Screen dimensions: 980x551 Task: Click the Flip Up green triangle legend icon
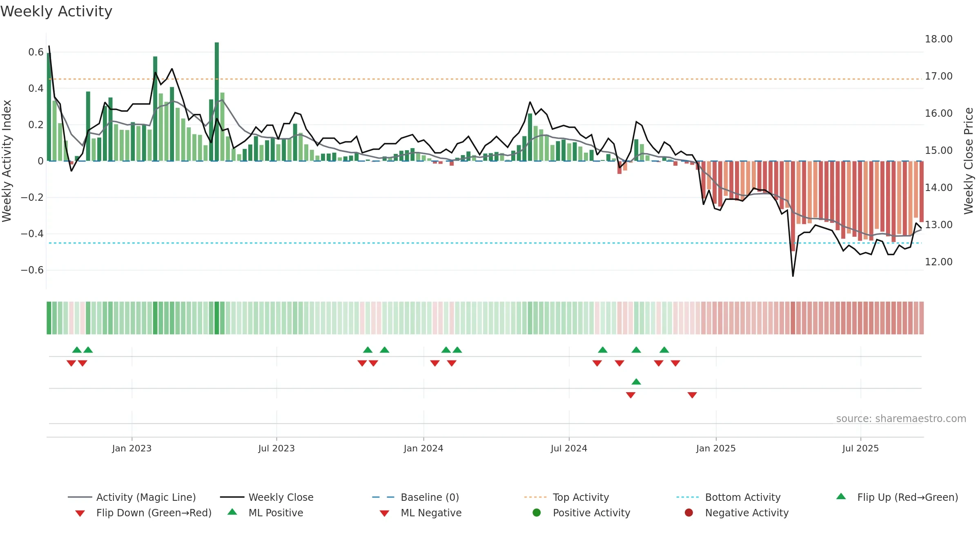(x=841, y=496)
